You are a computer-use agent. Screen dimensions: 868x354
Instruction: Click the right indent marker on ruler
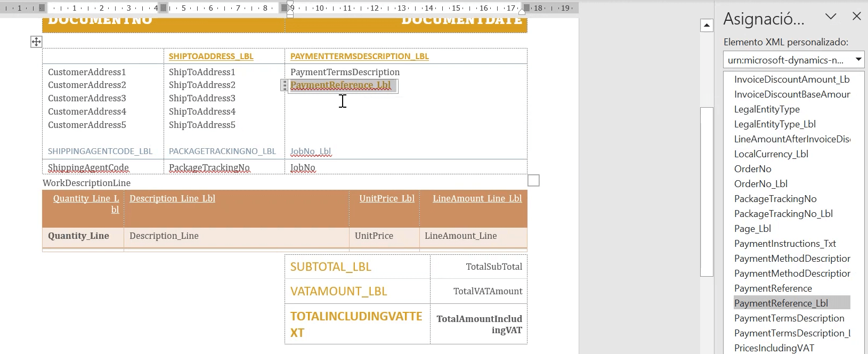522,12
